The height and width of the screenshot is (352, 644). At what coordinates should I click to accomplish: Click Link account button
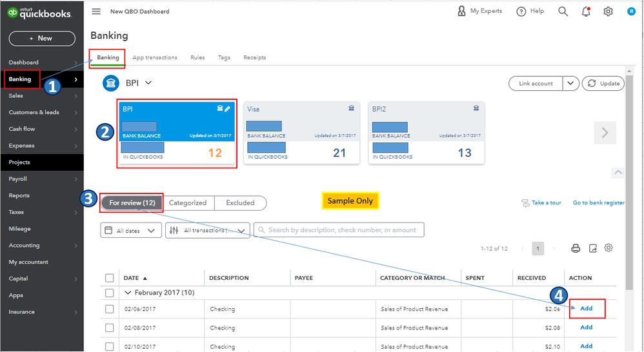(536, 83)
